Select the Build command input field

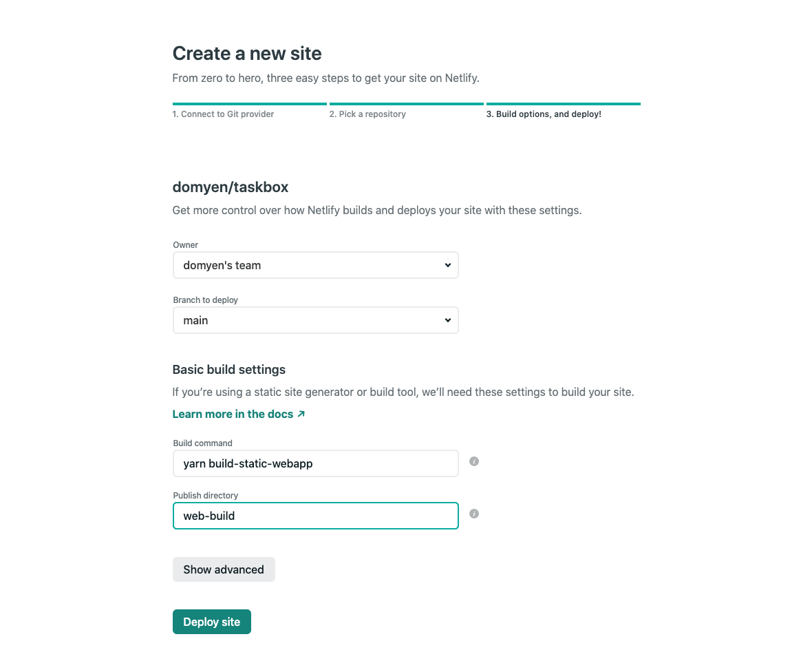(315, 463)
